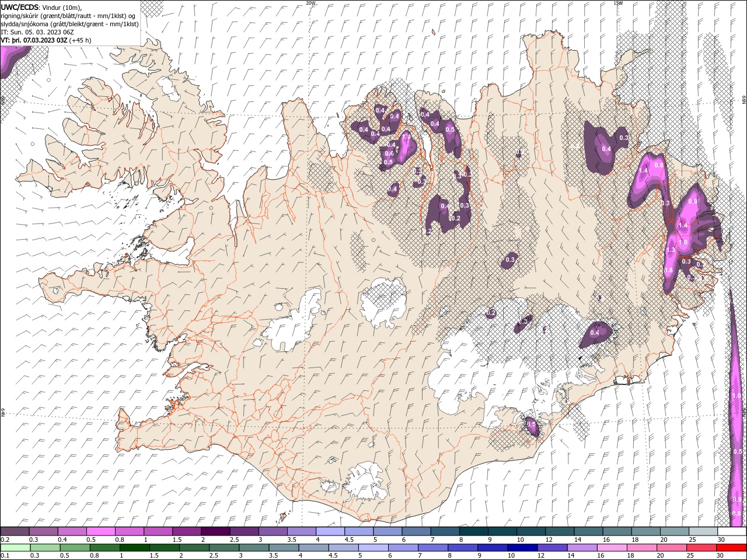Select the rain legend 7 mm swatch

432,547
